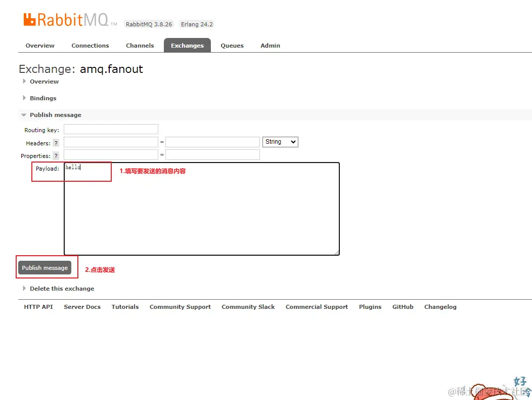Open Commercial Support link
This screenshot has width=532, height=400.
[317, 307]
